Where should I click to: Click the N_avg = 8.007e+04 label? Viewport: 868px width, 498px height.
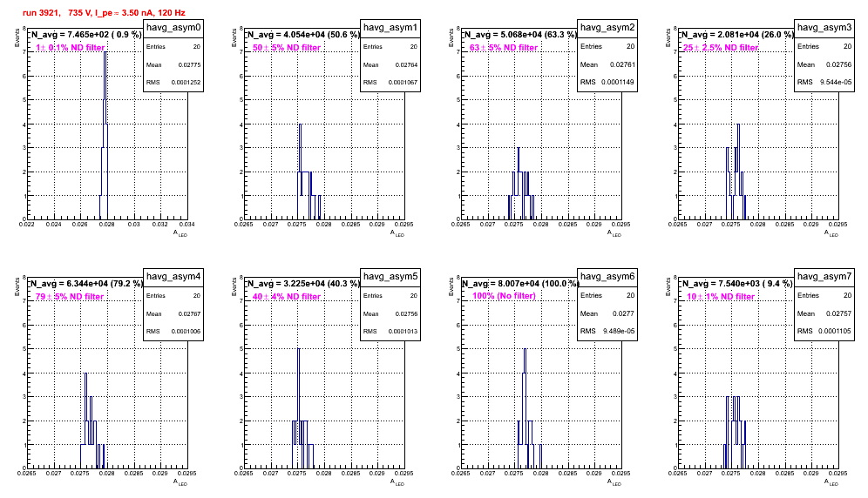click(520, 284)
